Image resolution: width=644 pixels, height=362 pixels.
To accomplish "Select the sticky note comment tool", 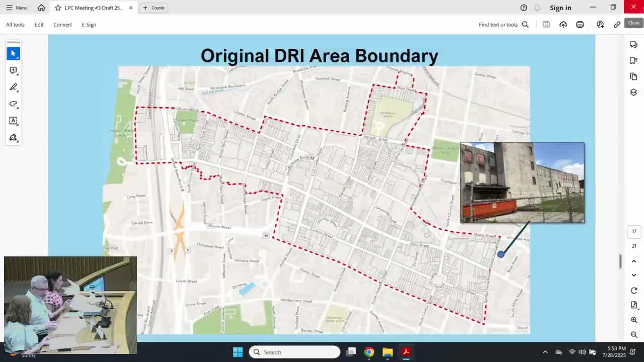I will coord(13,70).
